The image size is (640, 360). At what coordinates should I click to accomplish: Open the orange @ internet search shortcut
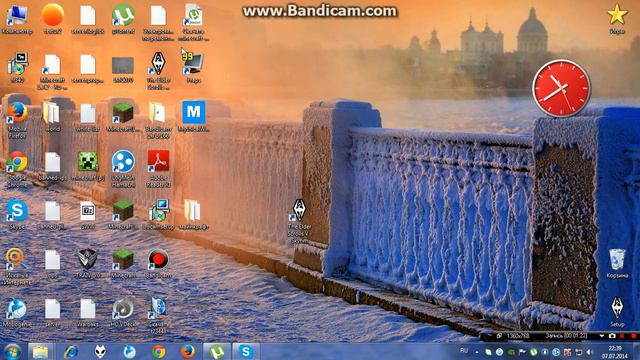[17, 265]
